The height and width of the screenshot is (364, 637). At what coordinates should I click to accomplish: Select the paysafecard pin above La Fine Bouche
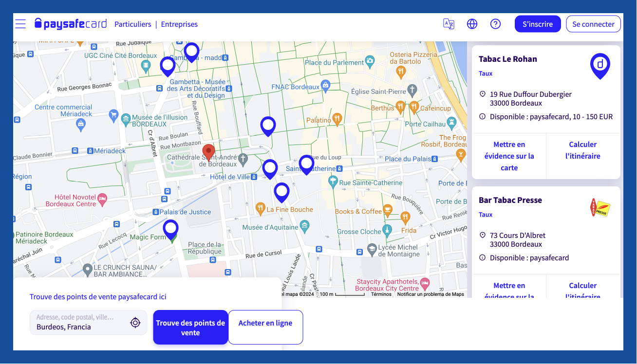pos(281,192)
